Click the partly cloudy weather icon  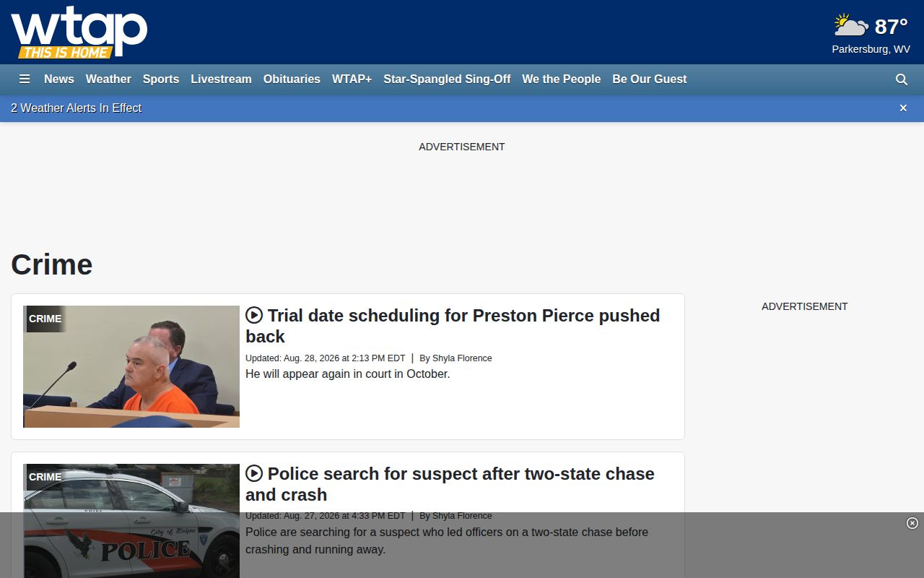(x=850, y=25)
